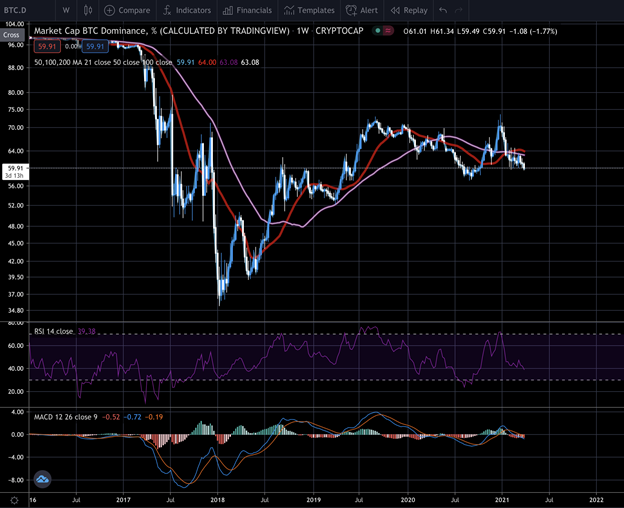The image size is (624, 508).
Task: Create a new Alert
Action: [x=361, y=10]
